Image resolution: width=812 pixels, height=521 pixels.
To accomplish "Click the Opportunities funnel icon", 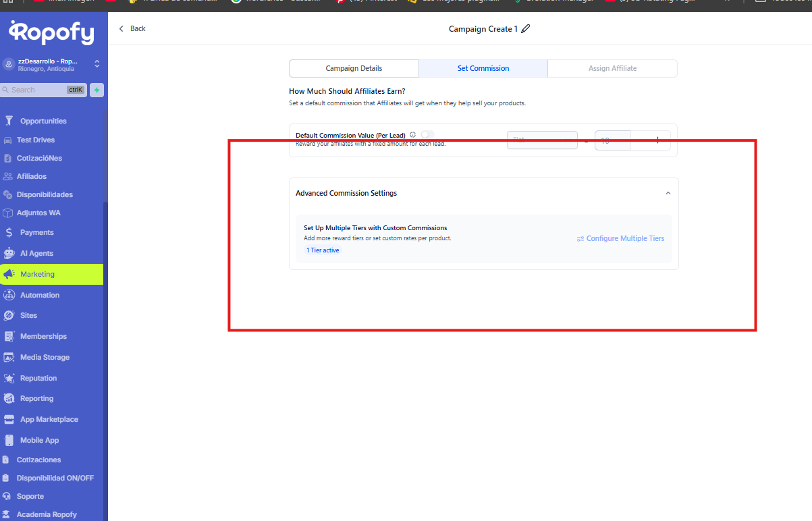I will point(9,121).
